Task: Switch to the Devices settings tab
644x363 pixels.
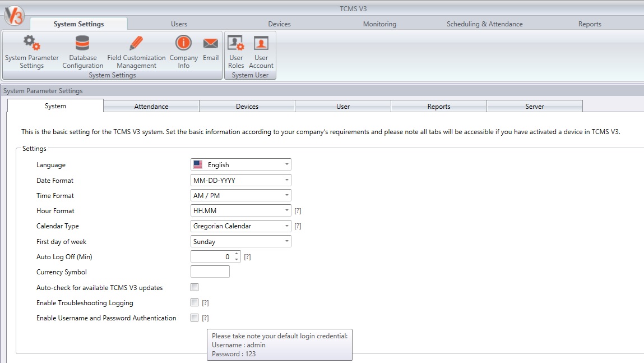Action: pyautogui.click(x=247, y=106)
